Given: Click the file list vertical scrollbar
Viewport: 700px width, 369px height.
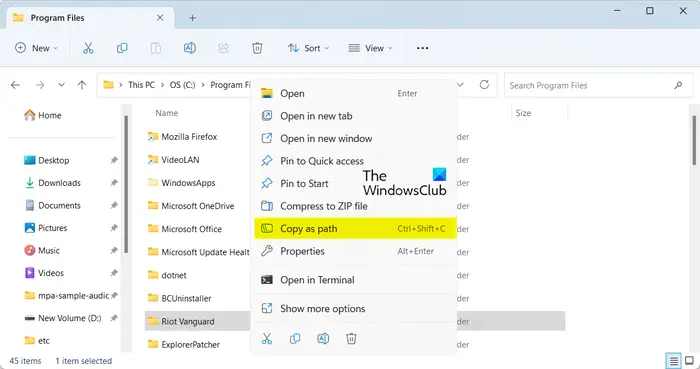Looking at the screenshot, I should (694, 140).
